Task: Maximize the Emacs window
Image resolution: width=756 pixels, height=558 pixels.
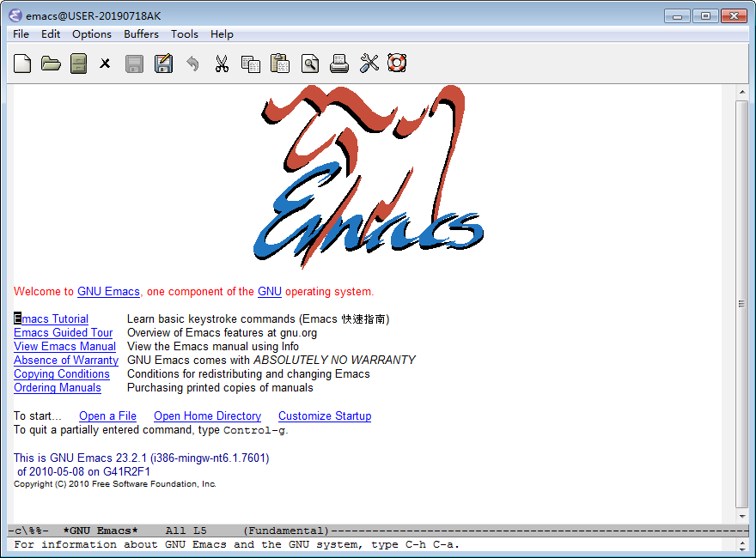Action: pyautogui.click(x=705, y=16)
